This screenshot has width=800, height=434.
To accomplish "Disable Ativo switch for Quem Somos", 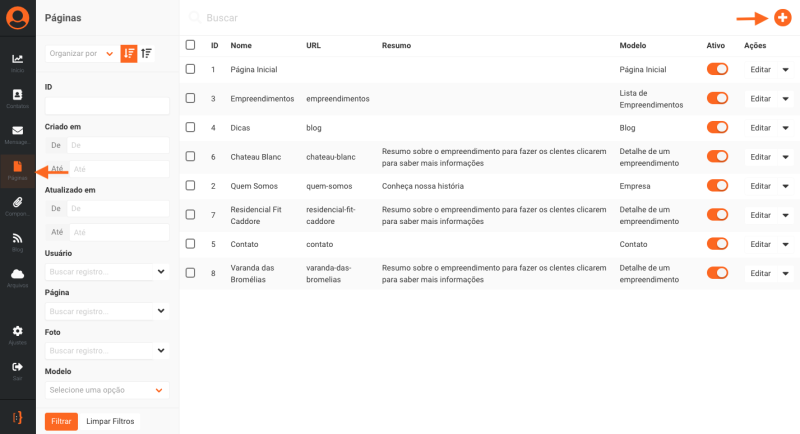I will click(716, 185).
